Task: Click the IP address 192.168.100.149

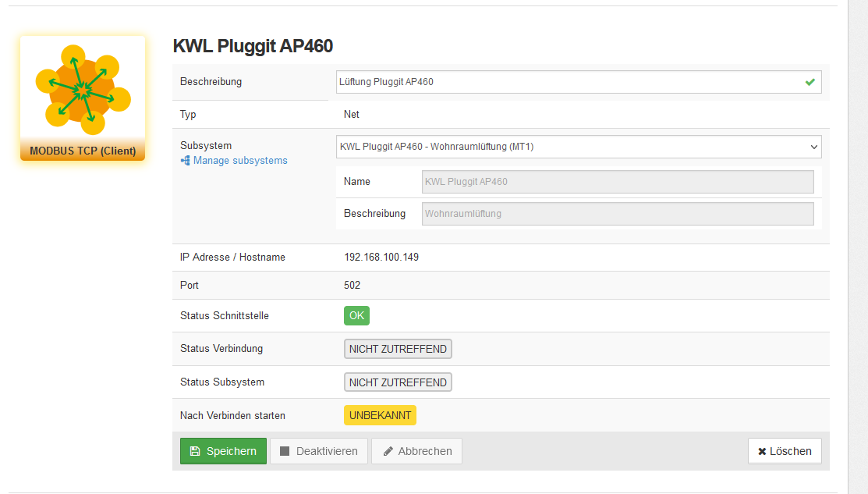Action: (381, 257)
